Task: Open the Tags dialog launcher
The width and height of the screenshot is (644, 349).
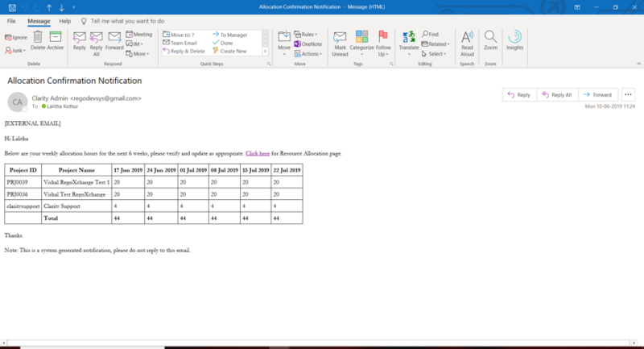Action: coord(391,64)
